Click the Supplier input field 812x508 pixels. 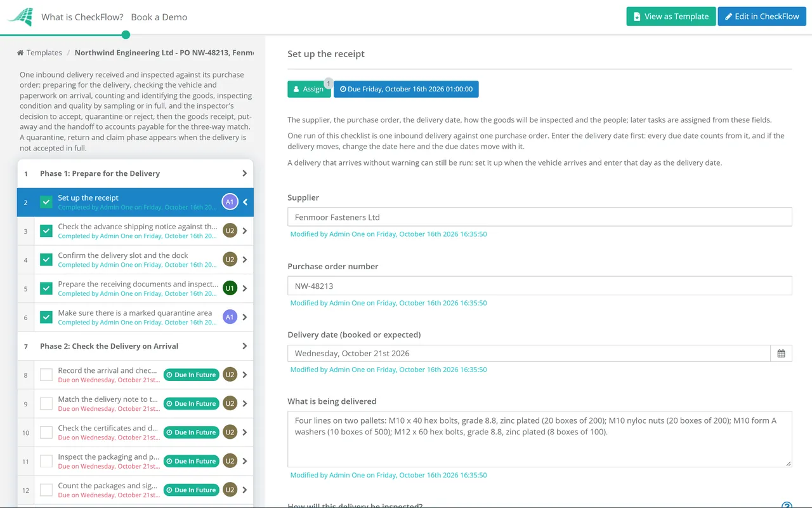(x=540, y=217)
